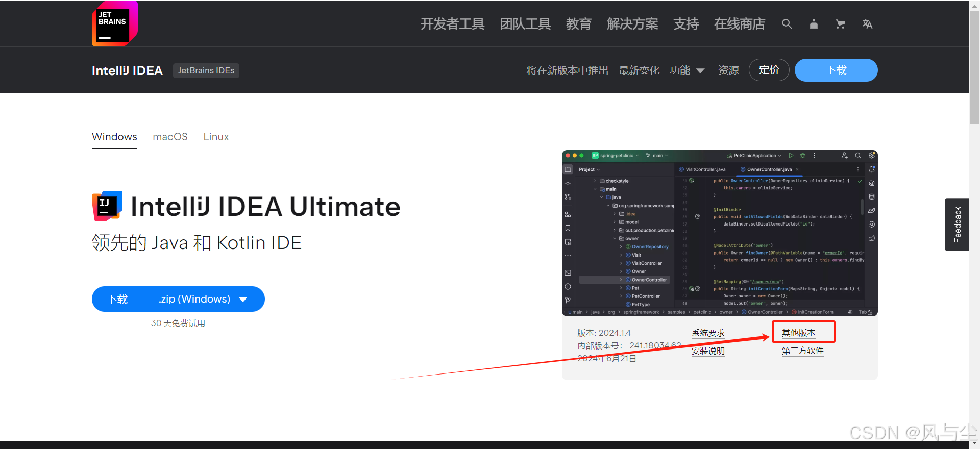
Task: Open the 教育 menu
Action: pos(578,24)
